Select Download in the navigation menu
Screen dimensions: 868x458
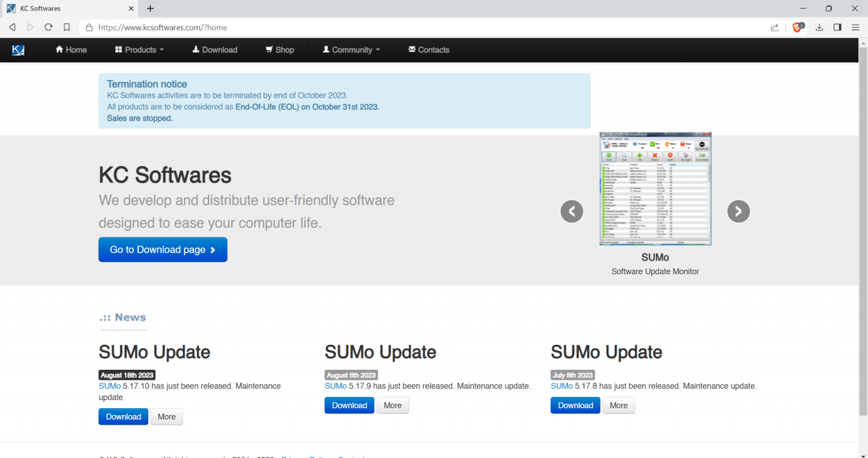(x=215, y=50)
